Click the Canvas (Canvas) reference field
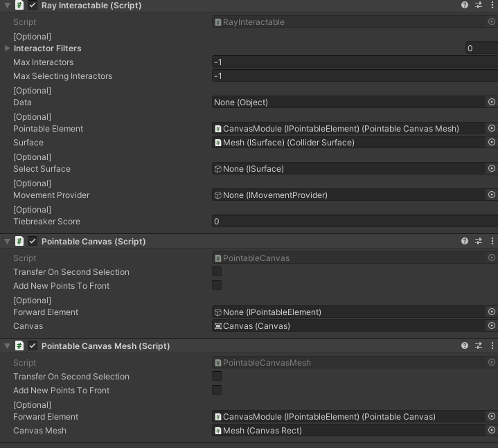The image size is (498, 448). coord(348,325)
